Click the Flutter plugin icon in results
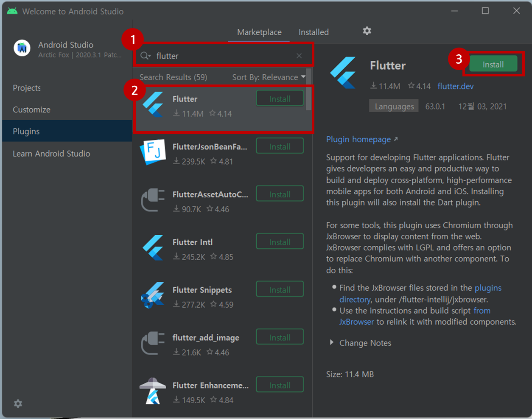The image size is (532, 419). (153, 104)
